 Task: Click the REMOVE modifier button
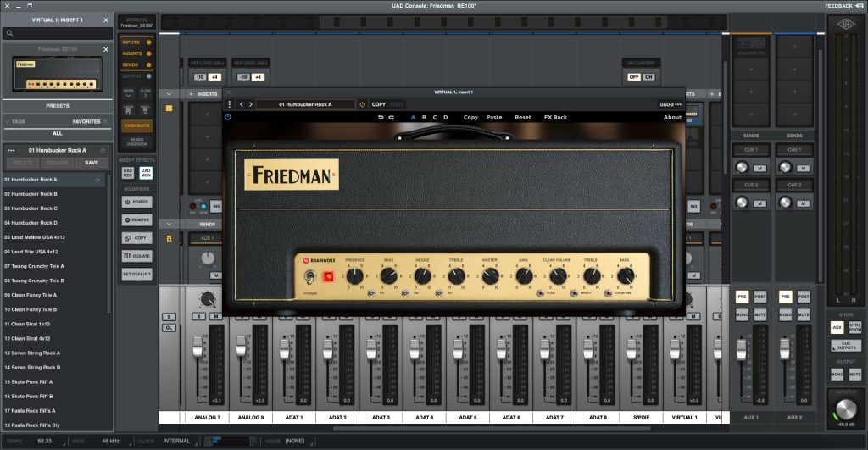(136, 220)
